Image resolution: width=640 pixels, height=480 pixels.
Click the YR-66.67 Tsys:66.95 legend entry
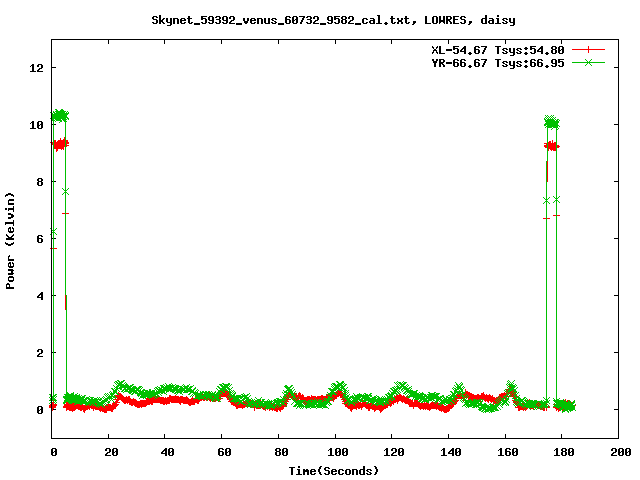[x=498, y=63]
